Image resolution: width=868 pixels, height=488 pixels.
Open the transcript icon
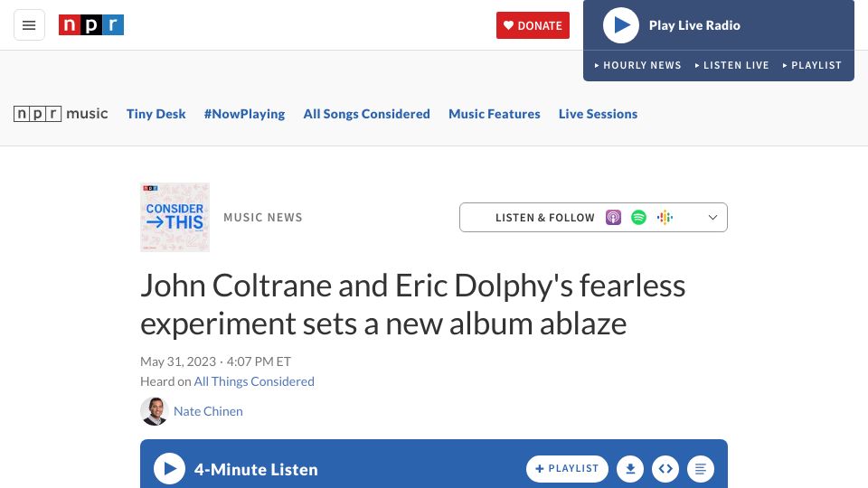pos(700,469)
